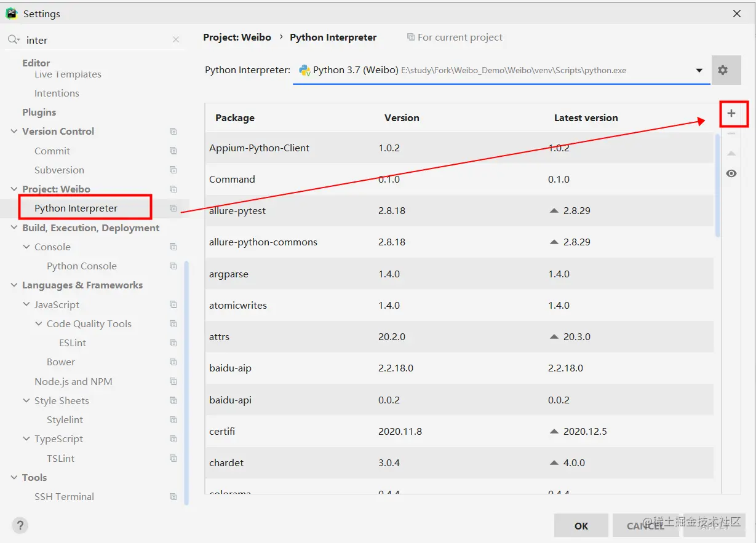Click project-level icon next to Stylelint
Image resolution: width=756 pixels, height=543 pixels.
173,420
